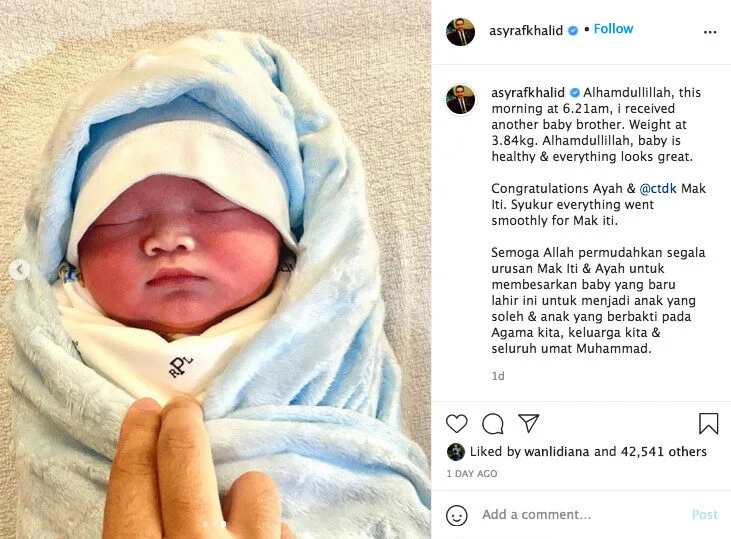Like the post with heart icon

tap(456, 423)
